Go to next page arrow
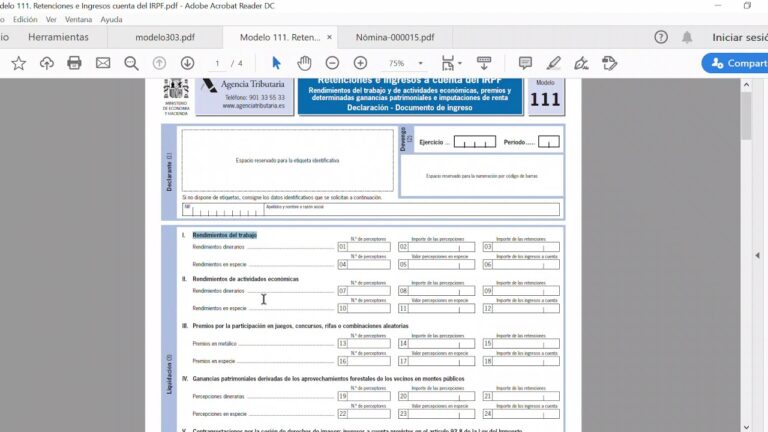This screenshot has height=432, width=768. coord(187,63)
